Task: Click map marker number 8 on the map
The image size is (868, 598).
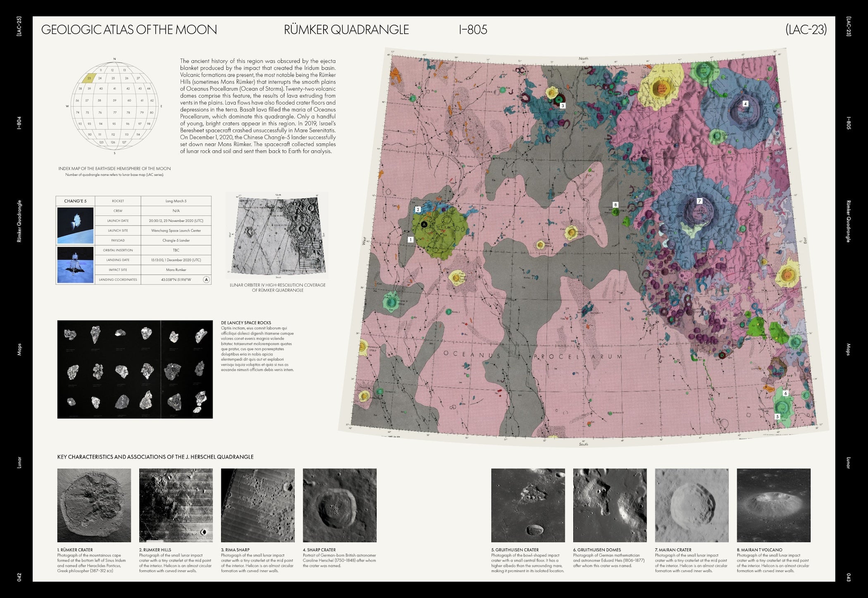Action: click(x=615, y=205)
